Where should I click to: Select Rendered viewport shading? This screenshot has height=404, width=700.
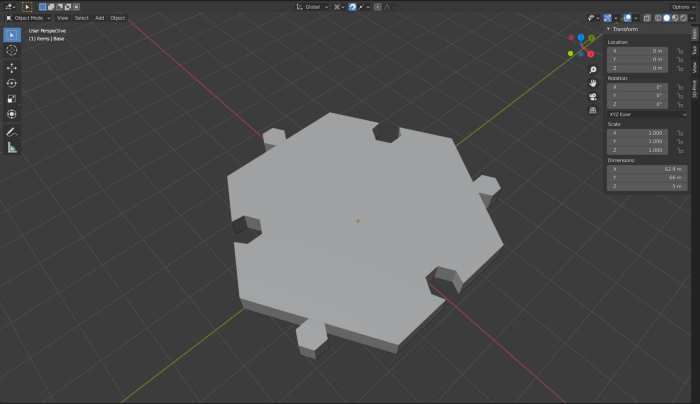click(x=683, y=18)
